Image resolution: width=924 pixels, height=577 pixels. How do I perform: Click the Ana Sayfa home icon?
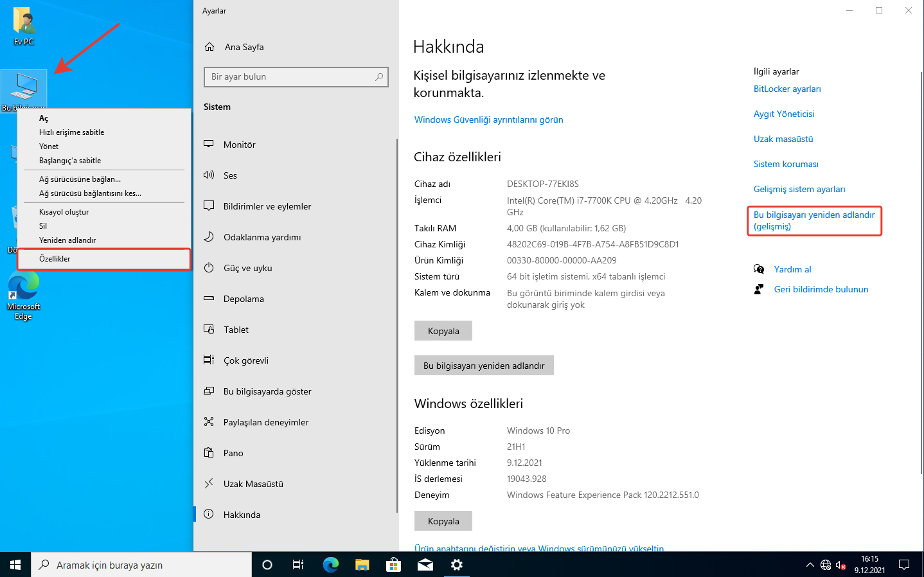pyautogui.click(x=209, y=47)
